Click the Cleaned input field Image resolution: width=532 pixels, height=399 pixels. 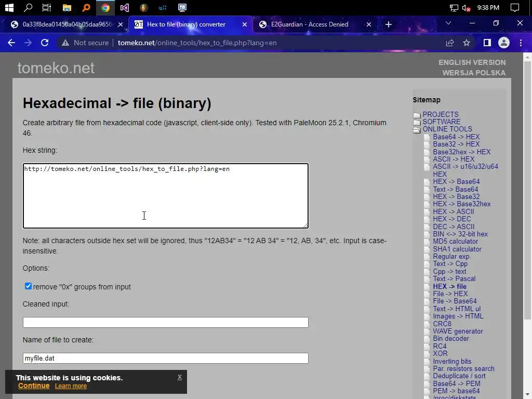[166, 322]
